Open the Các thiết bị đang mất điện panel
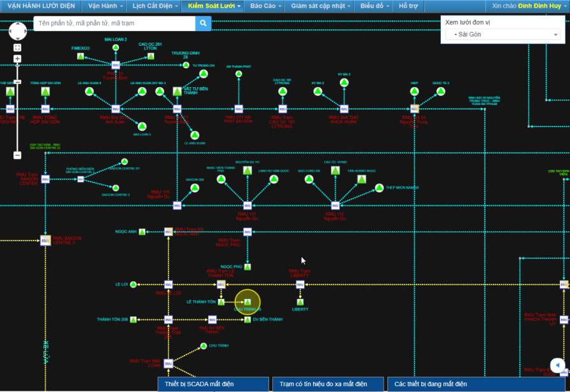The height and width of the screenshot is (392, 570). (476, 384)
